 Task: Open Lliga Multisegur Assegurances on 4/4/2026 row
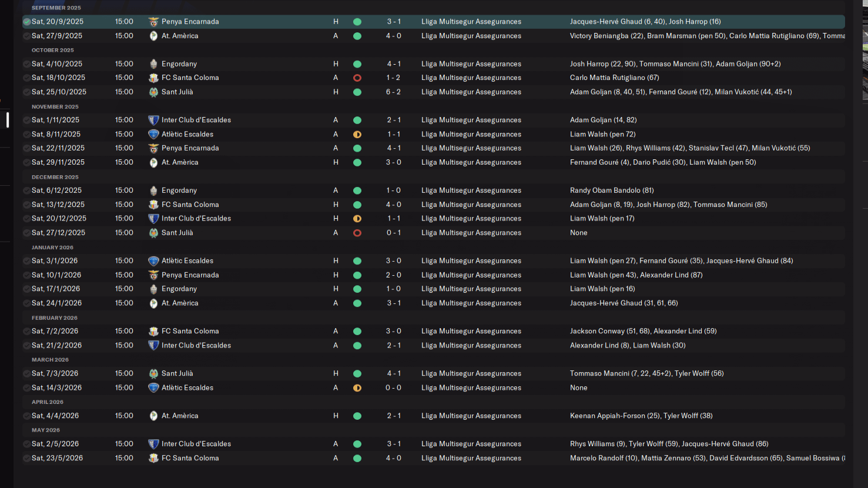tap(471, 416)
